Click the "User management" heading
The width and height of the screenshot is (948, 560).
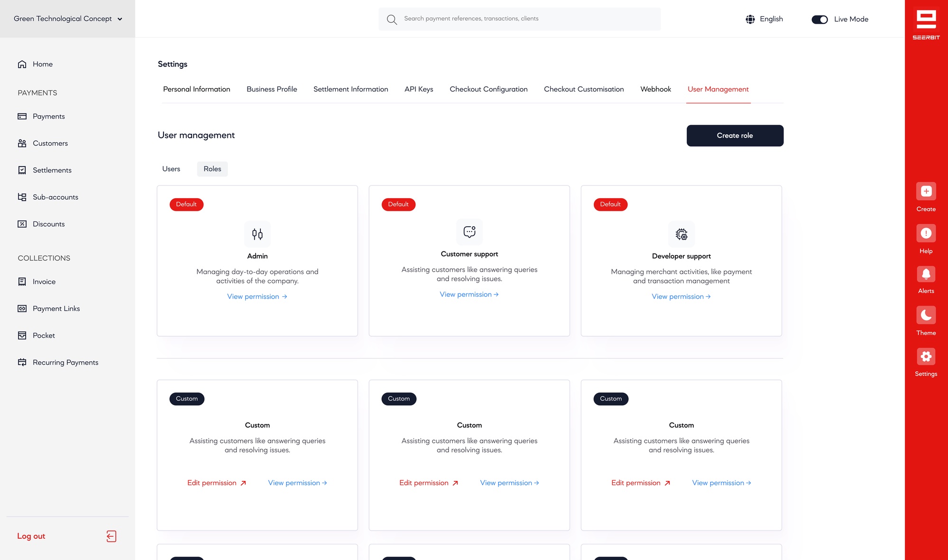tap(196, 135)
